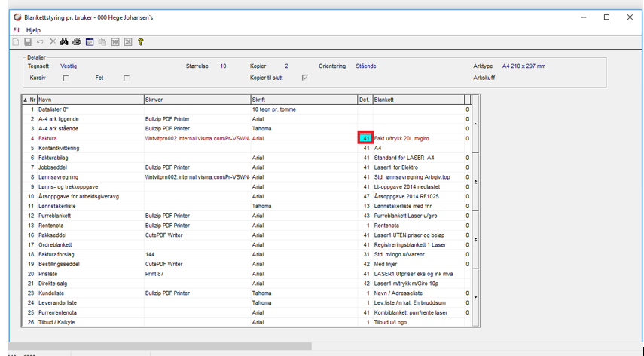Screen dimensions: 644x356
Task: Tick the Fet checkbox
Action: click(127, 78)
